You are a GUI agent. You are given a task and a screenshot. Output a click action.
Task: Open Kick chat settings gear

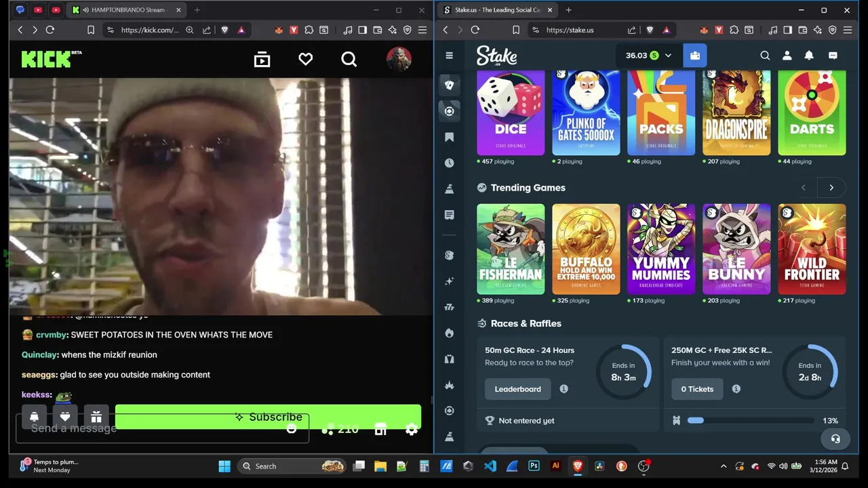[x=412, y=430]
